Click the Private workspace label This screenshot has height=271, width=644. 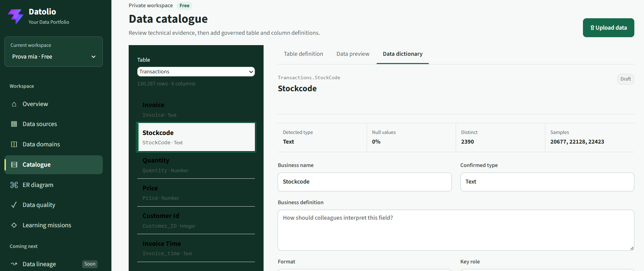(x=151, y=6)
